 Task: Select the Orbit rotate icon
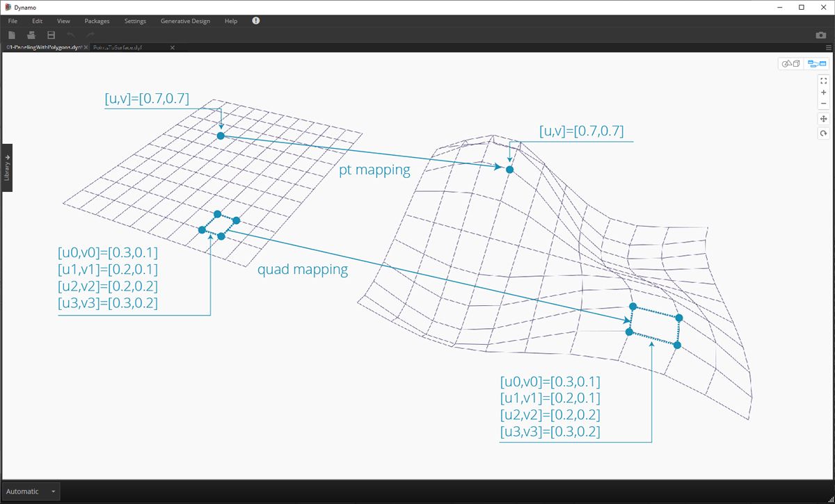(823, 133)
